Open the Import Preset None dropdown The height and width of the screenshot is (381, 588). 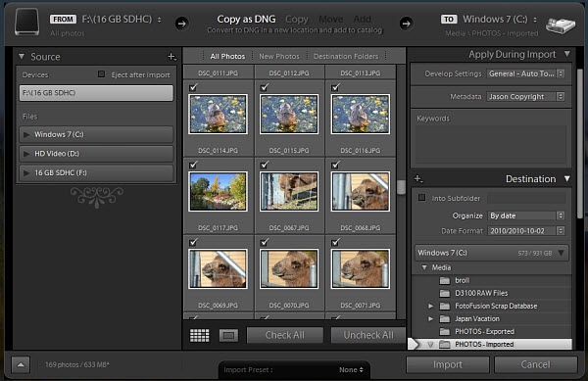351,370
